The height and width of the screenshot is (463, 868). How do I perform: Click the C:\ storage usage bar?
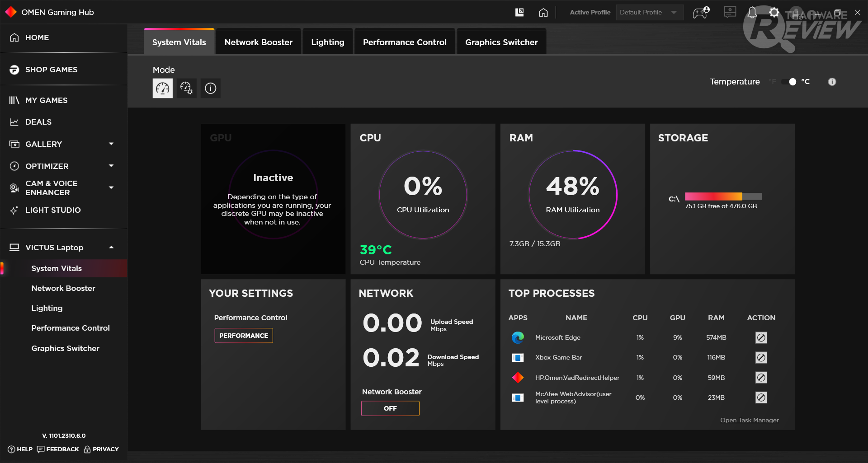click(723, 196)
